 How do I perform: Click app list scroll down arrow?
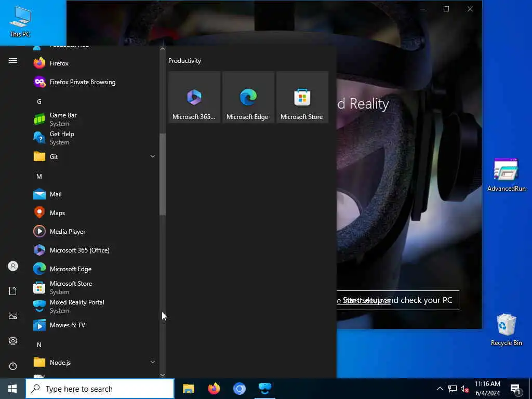pos(163,375)
